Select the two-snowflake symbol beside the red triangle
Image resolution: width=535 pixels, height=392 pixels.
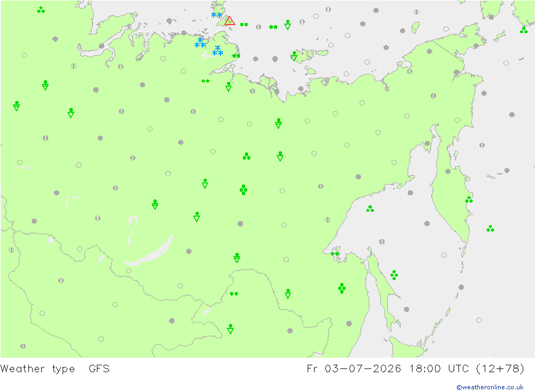pyautogui.click(x=217, y=15)
